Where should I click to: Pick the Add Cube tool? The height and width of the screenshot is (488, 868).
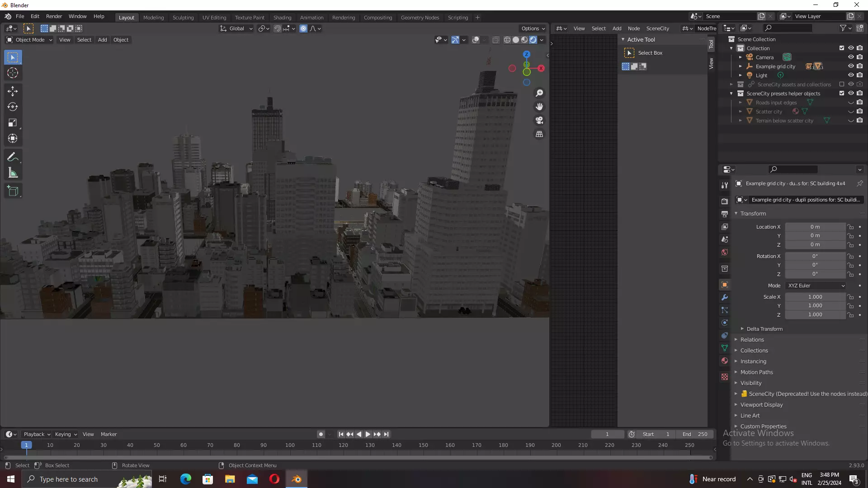click(x=13, y=191)
